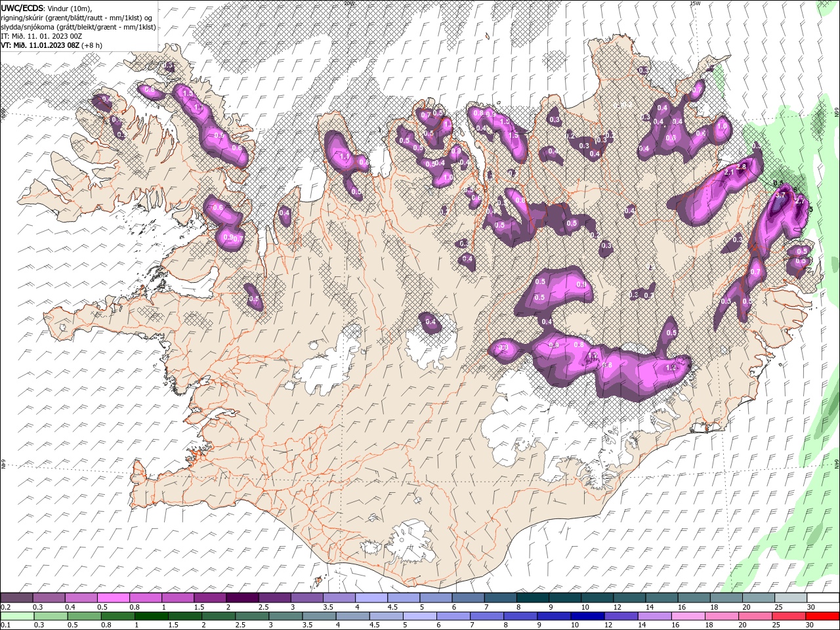
Task: Click the 'Vindur (10m),' text in header
Action: (70, 8)
